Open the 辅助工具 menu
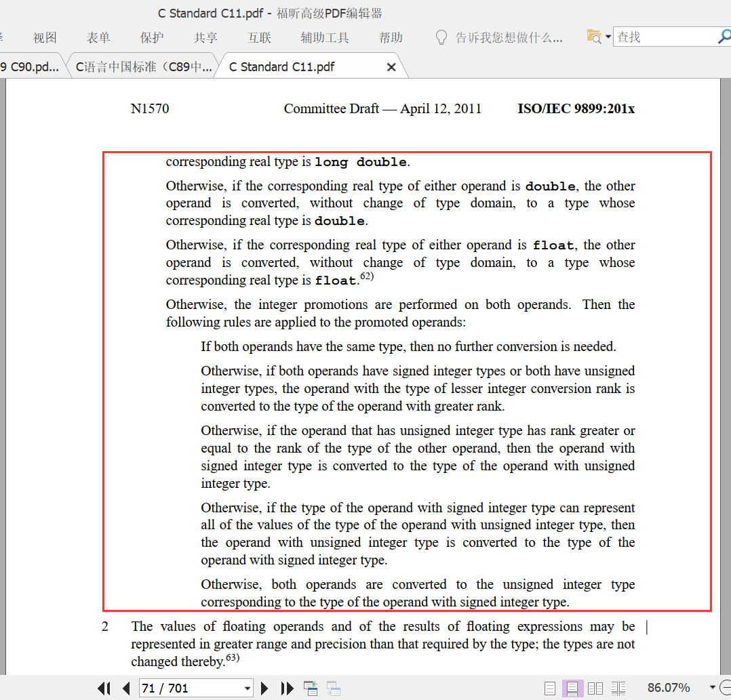The width and height of the screenshot is (731, 700). pos(325,37)
